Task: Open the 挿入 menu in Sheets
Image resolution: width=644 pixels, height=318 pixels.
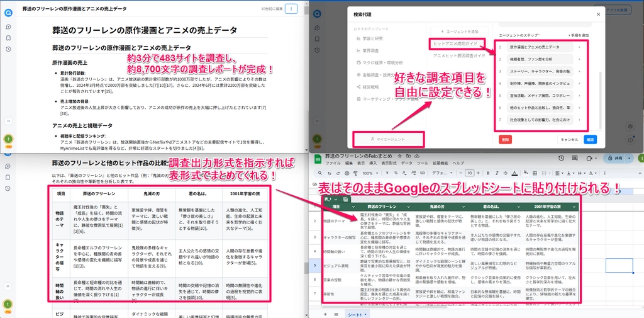Action: pyautogui.click(x=373, y=163)
